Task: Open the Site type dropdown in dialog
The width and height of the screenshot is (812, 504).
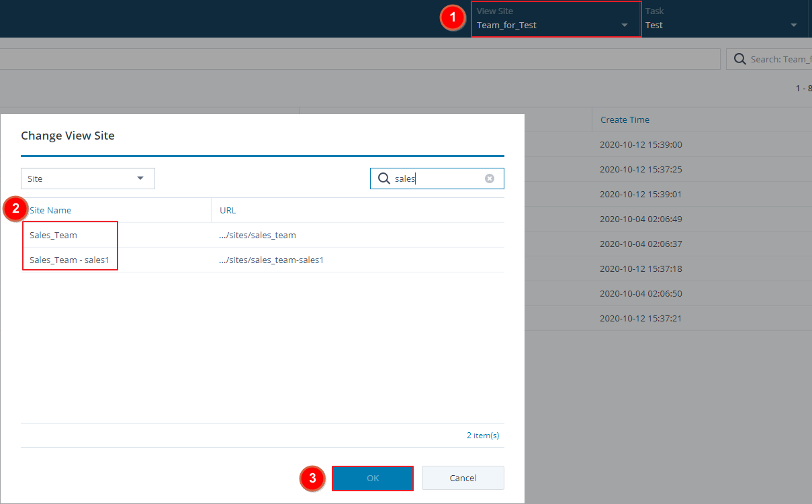Action: point(88,179)
